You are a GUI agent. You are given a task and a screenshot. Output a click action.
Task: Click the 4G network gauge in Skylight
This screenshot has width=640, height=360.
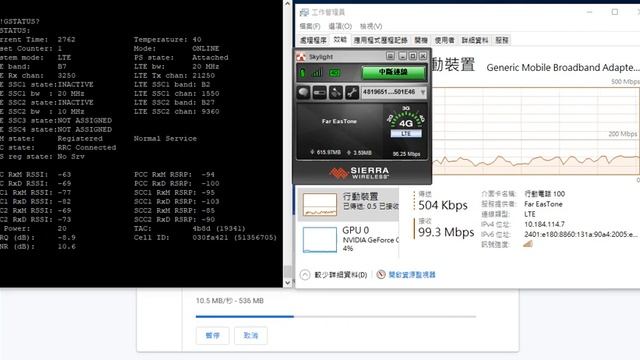[405, 118]
